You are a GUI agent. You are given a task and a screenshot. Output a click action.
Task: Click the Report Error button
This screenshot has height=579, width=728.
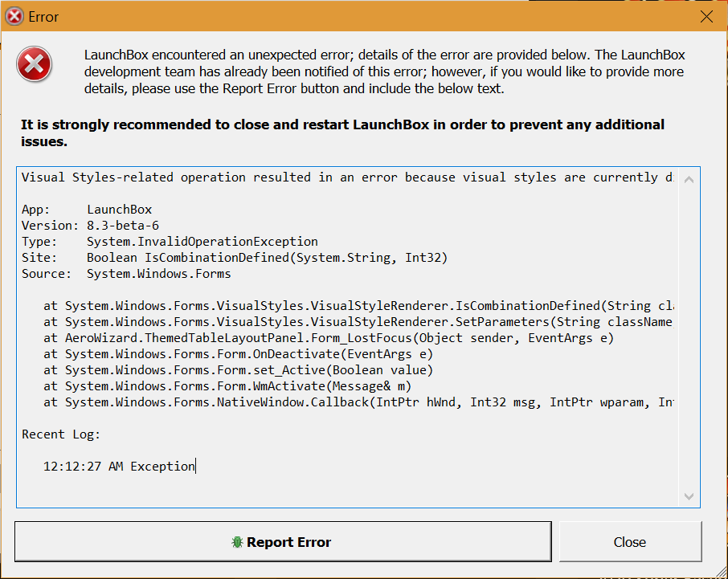[283, 541]
